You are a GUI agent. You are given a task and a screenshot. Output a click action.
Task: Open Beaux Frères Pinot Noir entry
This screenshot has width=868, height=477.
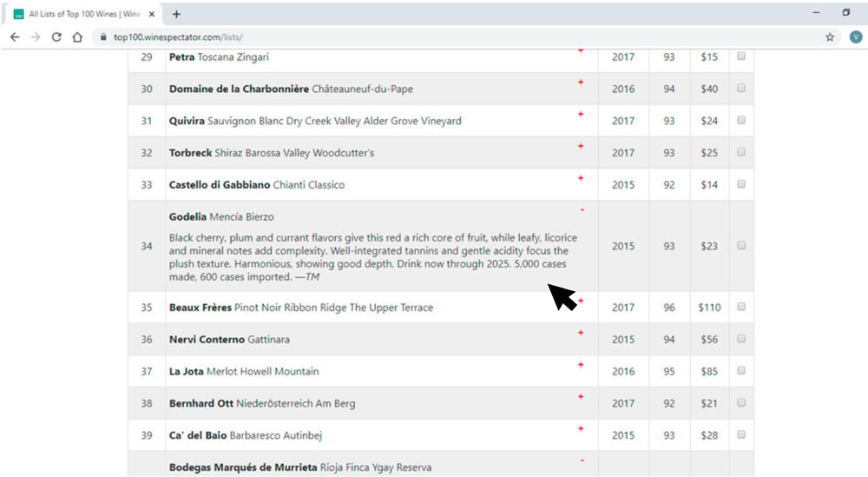coord(300,308)
